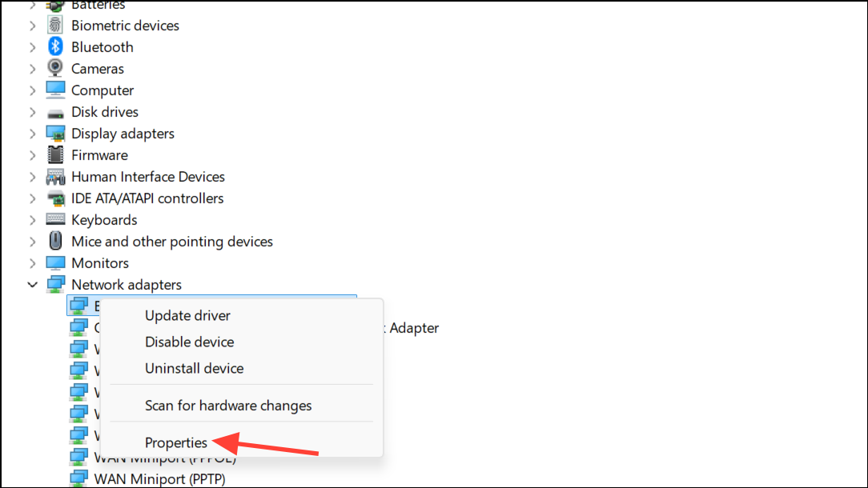
Task: Click the Cameras webcam icon
Action: 54,68
